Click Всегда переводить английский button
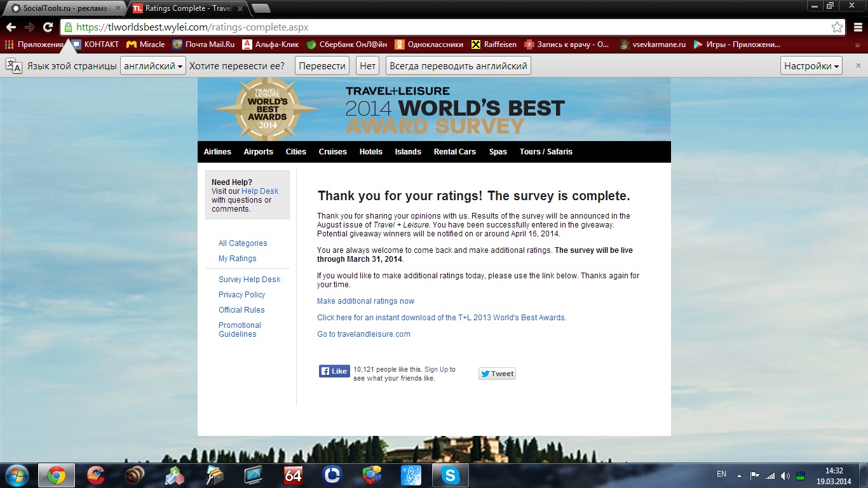 tap(458, 65)
